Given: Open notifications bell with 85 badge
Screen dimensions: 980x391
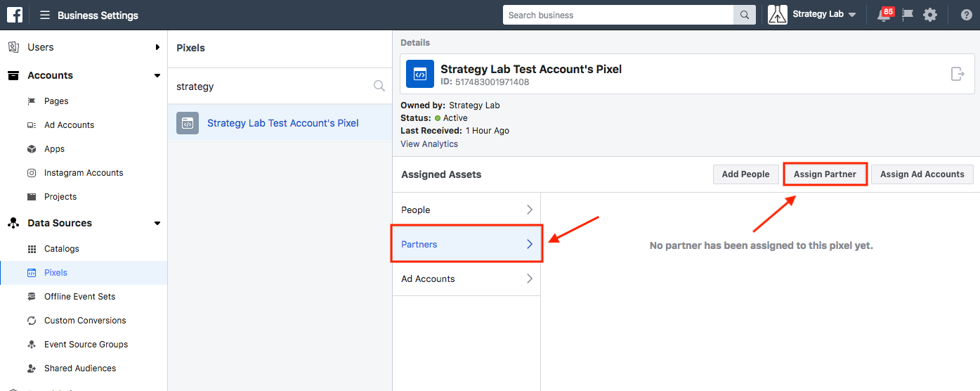Looking at the screenshot, I should (x=884, y=15).
